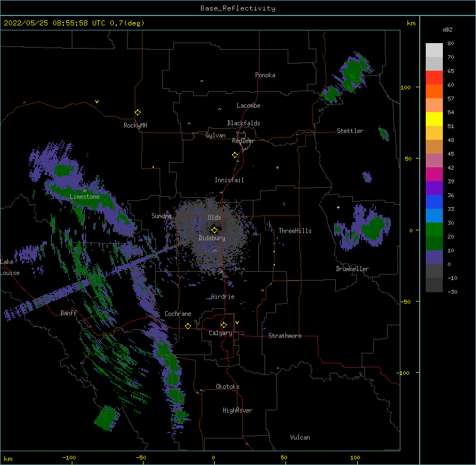Click the Lacombe town label

click(248, 105)
